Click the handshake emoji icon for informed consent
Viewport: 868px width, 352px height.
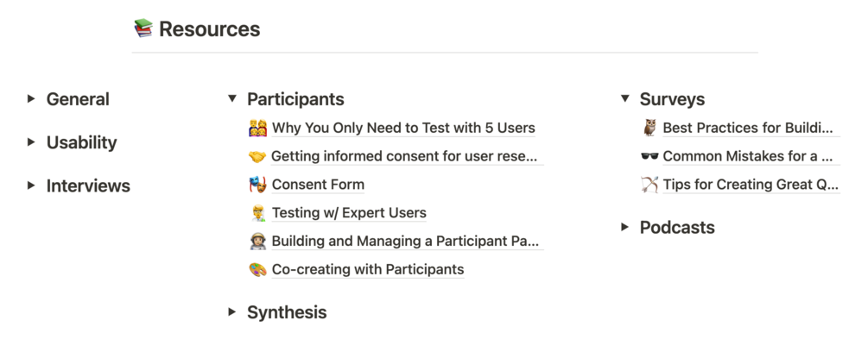[257, 157]
